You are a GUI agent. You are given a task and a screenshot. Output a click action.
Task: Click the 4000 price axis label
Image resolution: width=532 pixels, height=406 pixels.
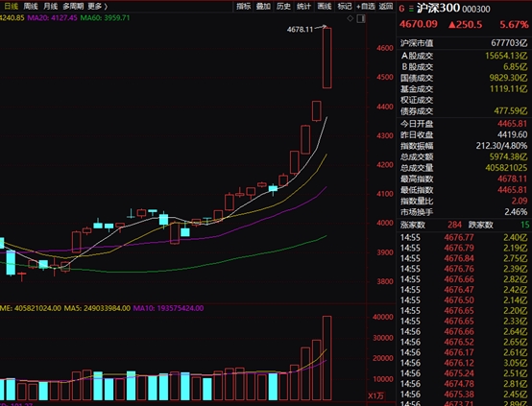pyautogui.click(x=385, y=223)
